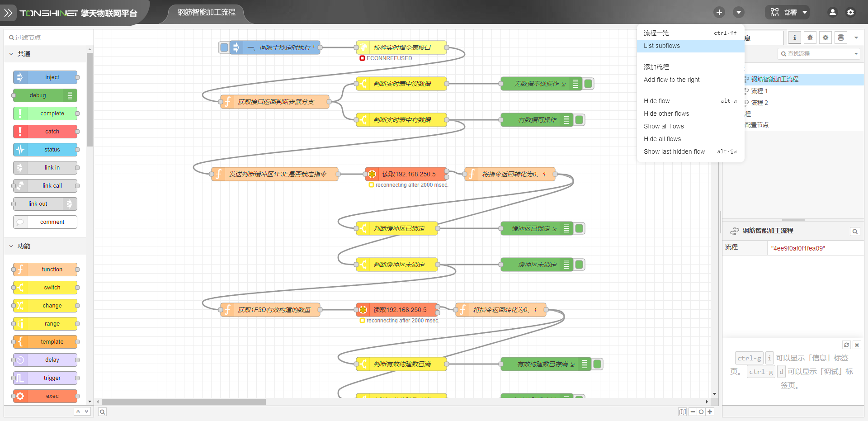Click the zoom in plus button in the canvas footer

coord(710,412)
